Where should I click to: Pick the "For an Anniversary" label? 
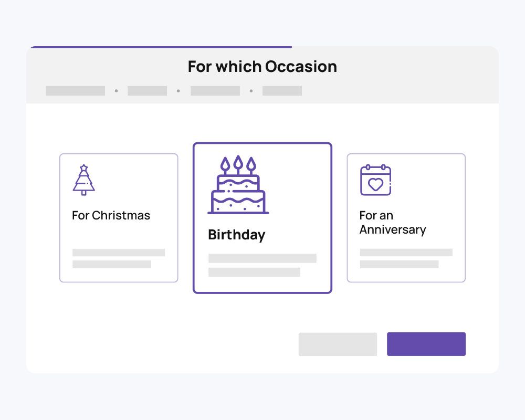(392, 223)
